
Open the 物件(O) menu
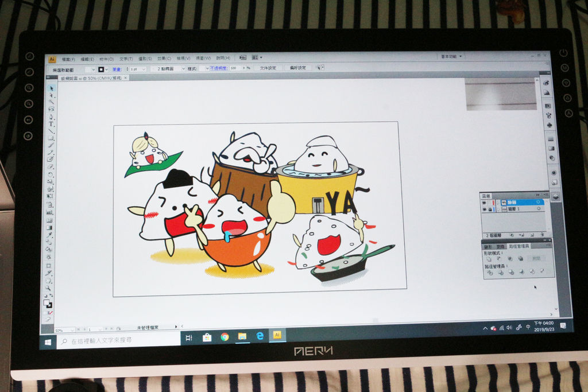[x=106, y=59]
